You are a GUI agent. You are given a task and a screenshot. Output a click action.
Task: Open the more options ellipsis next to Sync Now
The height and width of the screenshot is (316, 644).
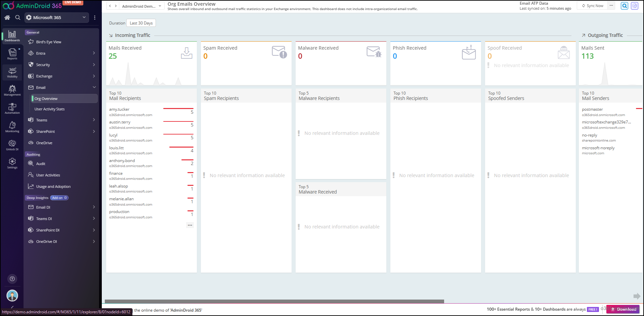pos(611,5)
